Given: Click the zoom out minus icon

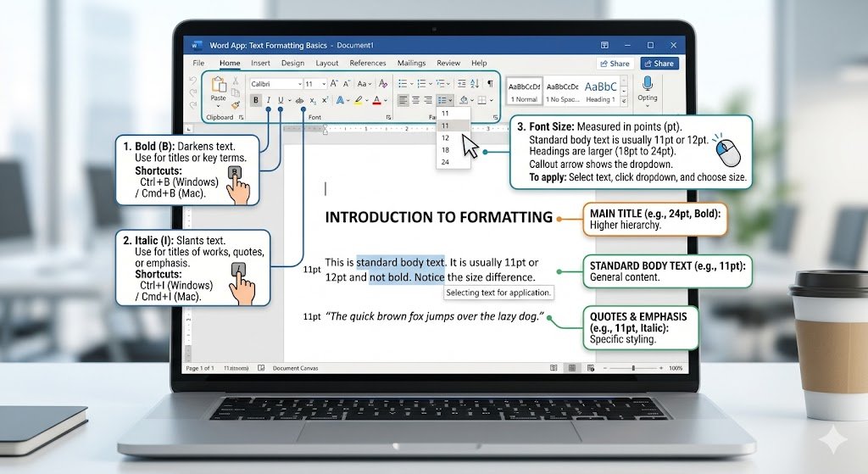Looking at the screenshot, I should pos(604,368).
